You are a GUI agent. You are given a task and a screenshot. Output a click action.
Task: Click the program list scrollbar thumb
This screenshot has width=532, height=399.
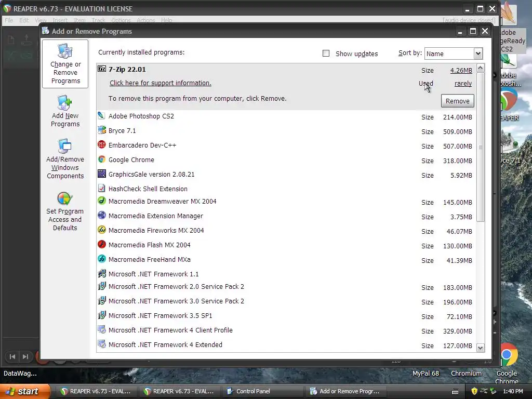tap(481, 147)
